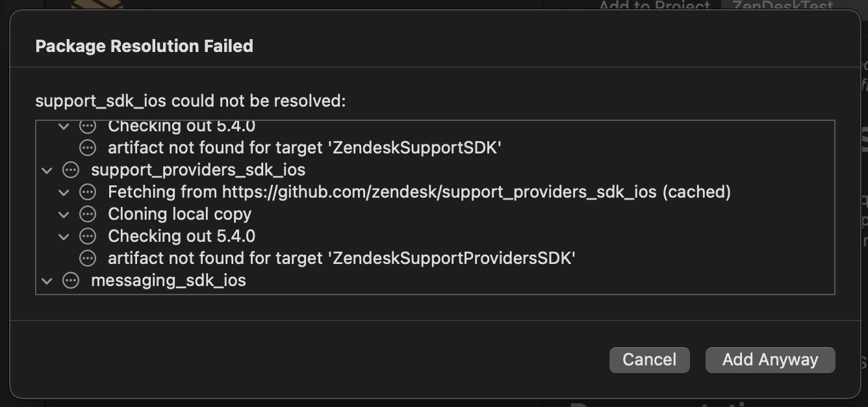Screen dimensions: 868x407
Task: Collapse first Checking out 5.4.0 chevron
Action: [64, 126]
